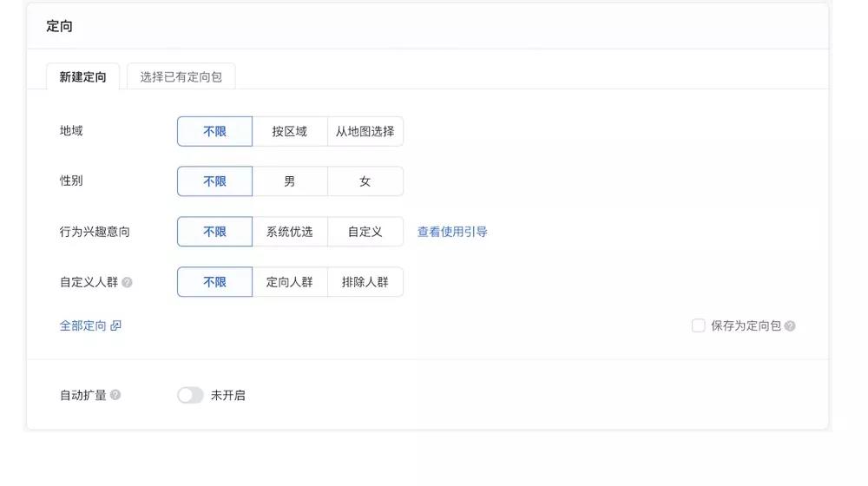Image resolution: width=868 pixels, height=486 pixels.
Task: Choose 系统优选 interest option
Action: [x=290, y=232]
